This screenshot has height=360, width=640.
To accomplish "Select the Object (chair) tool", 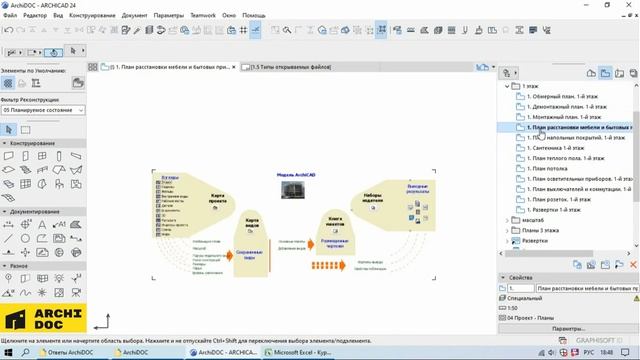I will (59, 184).
